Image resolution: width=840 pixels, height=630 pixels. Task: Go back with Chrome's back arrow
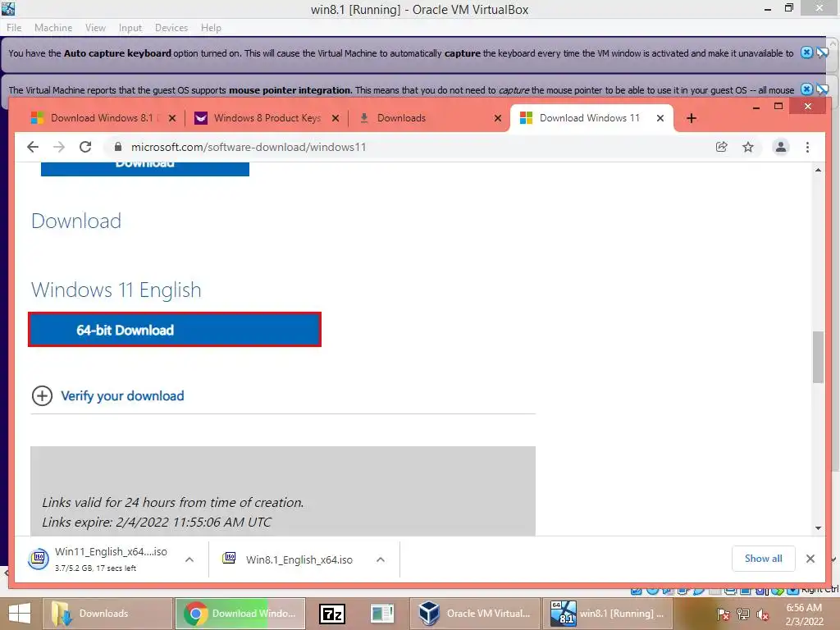pyautogui.click(x=33, y=147)
